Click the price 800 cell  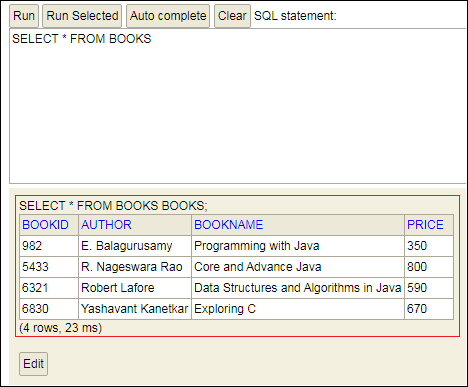click(x=429, y=267)
